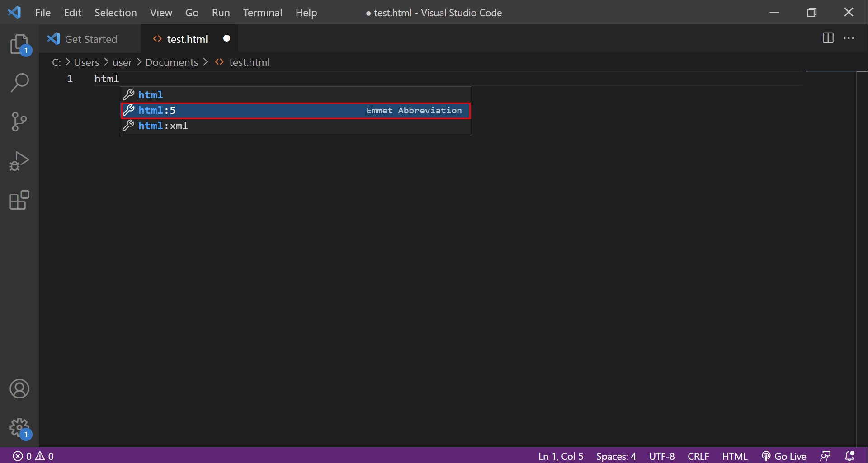Screen dimensions: 868x463
Task: Change indentation via Spaces: 4
Action: click(616, 456)
